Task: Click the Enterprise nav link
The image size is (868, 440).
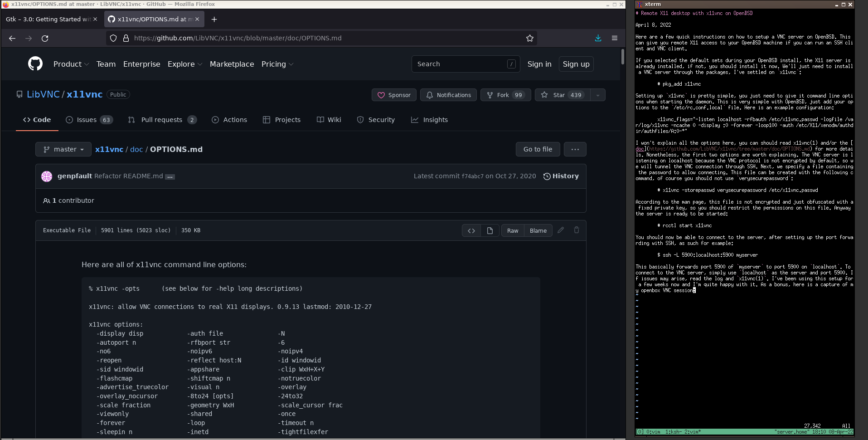Action: click(x=142, y=64)
